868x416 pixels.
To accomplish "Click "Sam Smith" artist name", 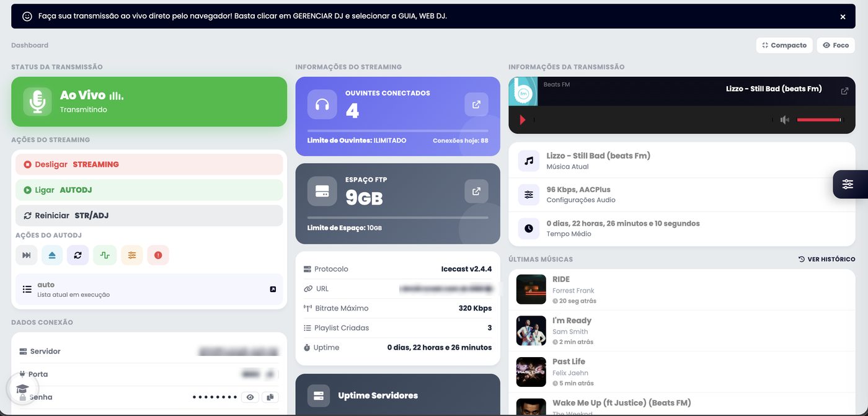I will click(x=570, y=332).
